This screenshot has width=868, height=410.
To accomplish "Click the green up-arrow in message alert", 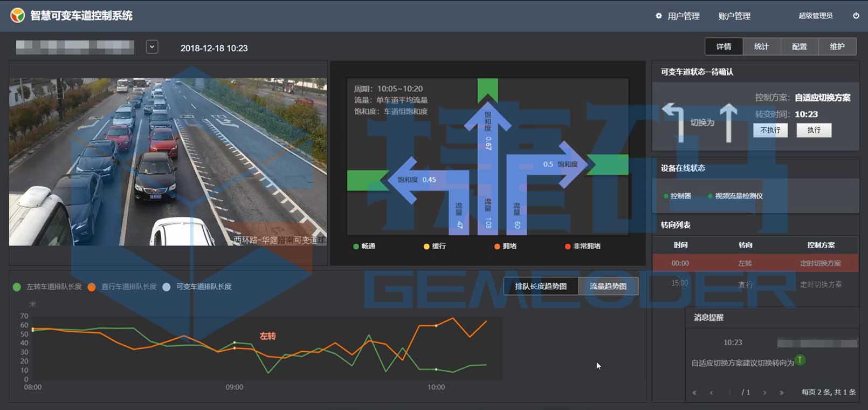I will point(800,360).
